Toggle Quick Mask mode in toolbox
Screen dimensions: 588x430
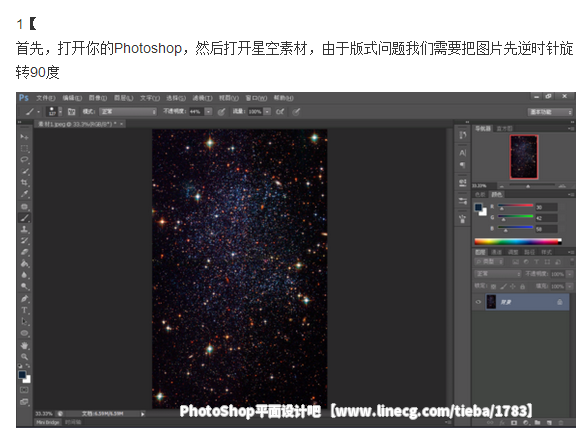click(x=24, y=390)
